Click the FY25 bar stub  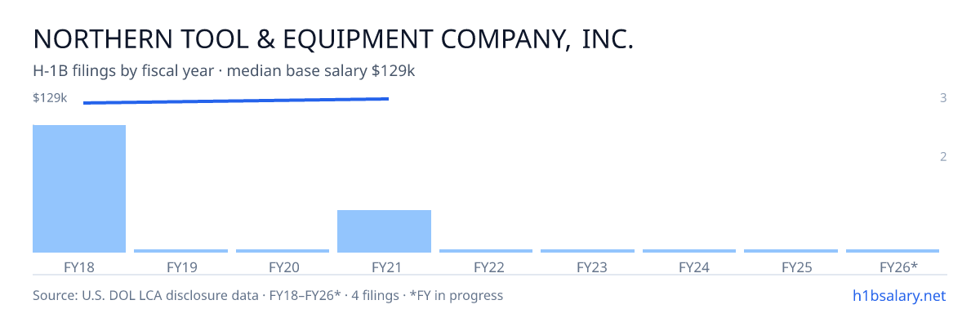[791, 251]
